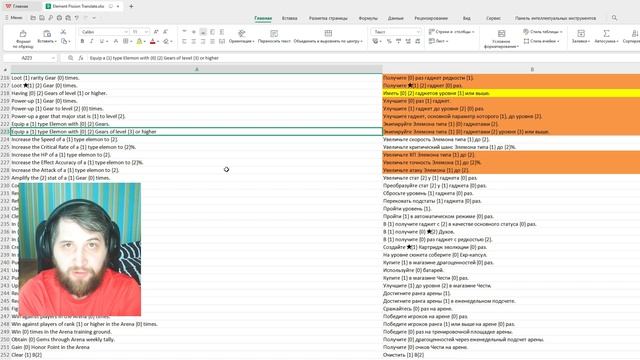Click the print quick-access icon
The height and width of the screenshot is (360, 640).
59,18
